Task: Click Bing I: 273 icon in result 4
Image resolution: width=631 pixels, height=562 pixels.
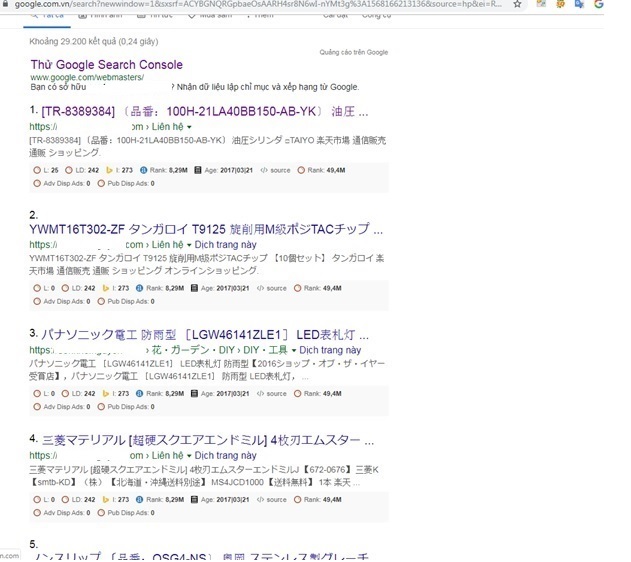Action: 105,500
